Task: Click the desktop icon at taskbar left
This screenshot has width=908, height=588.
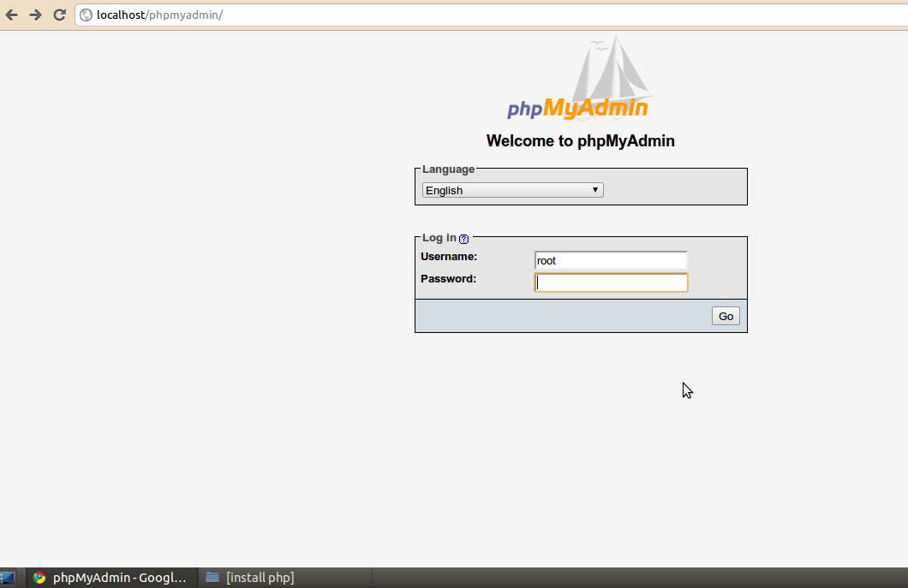Action: coord(8,578)
